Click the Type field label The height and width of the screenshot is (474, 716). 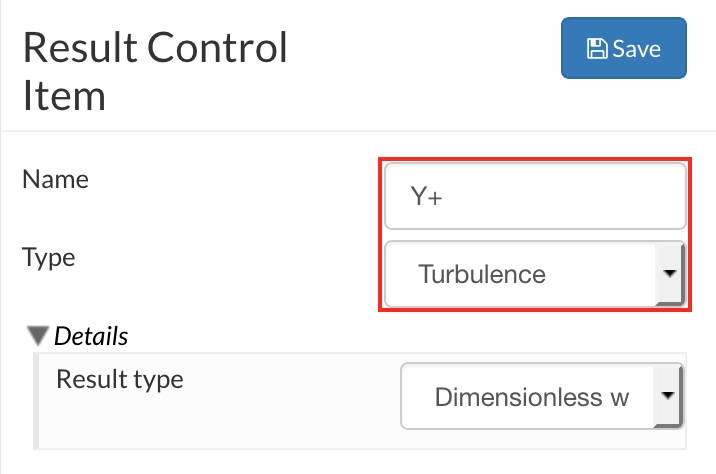coord(49,256)
